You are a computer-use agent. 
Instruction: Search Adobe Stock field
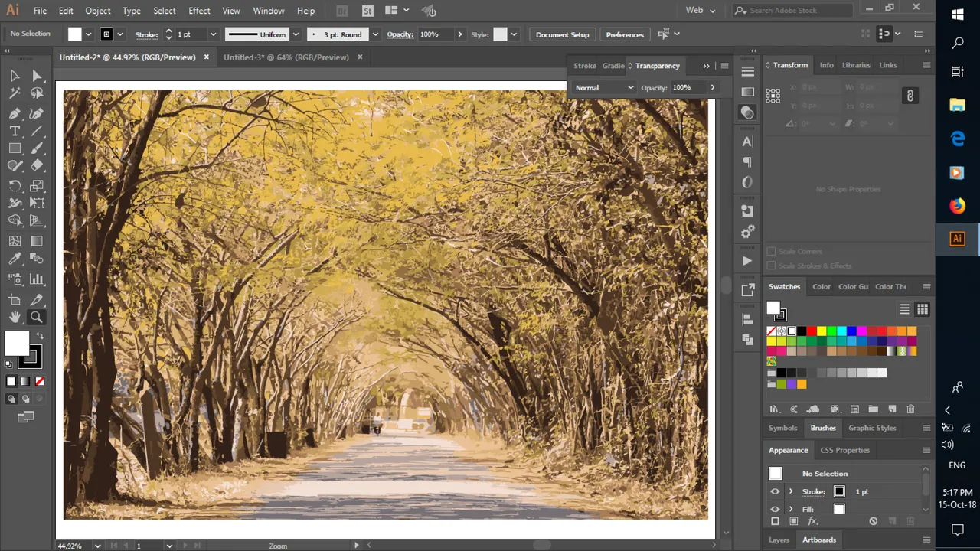[x=792, y=10]
